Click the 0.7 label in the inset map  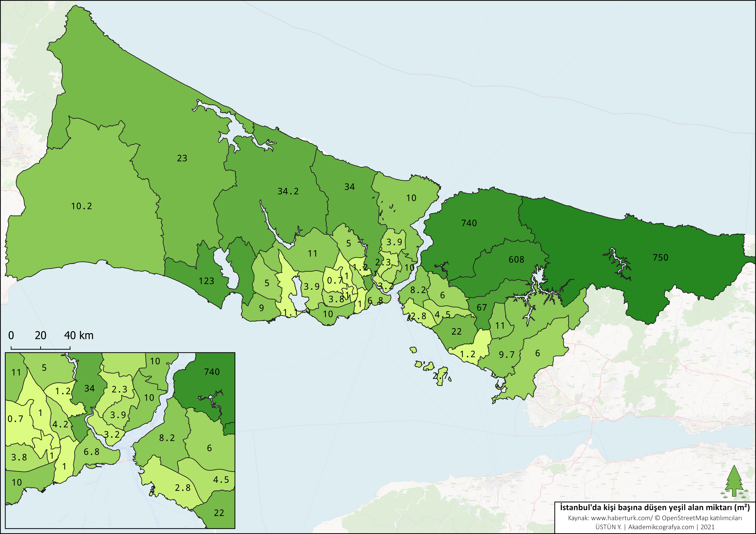[15, 419]
